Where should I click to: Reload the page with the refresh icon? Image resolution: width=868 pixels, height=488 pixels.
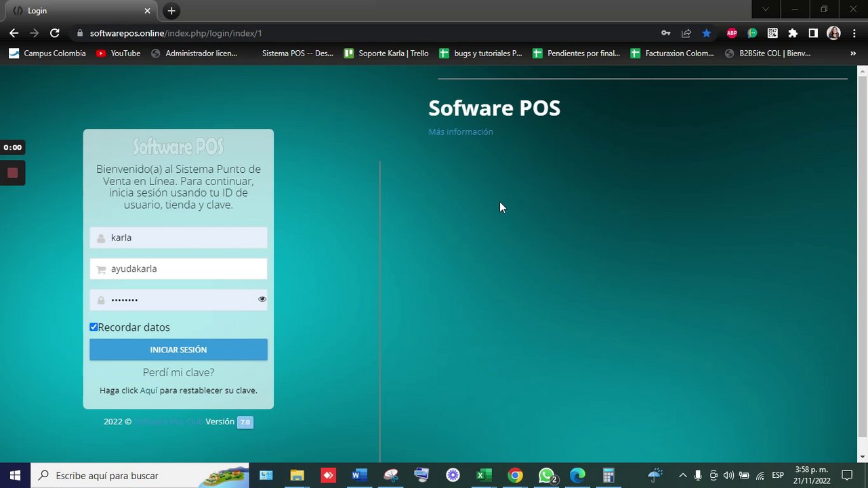click(55, 33)
